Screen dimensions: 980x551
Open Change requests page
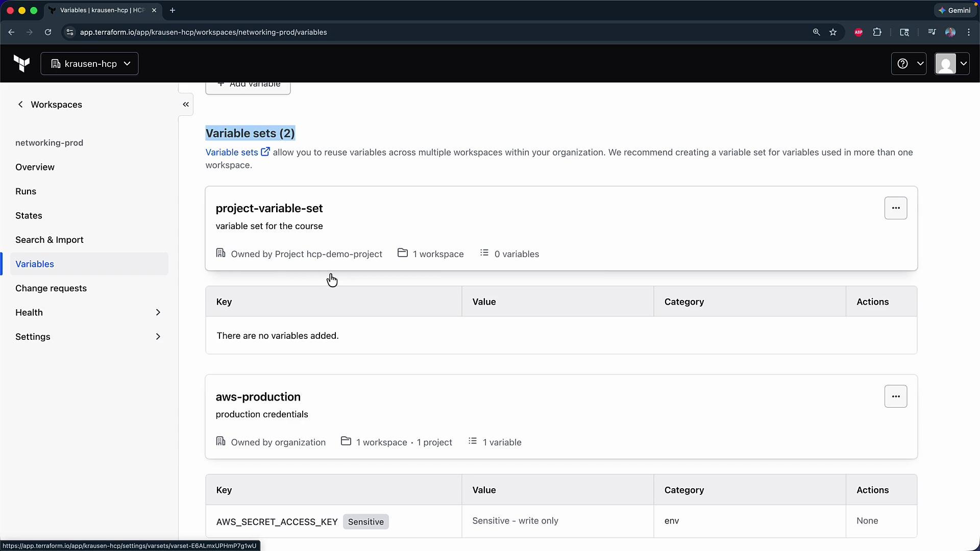coord(51,288)
